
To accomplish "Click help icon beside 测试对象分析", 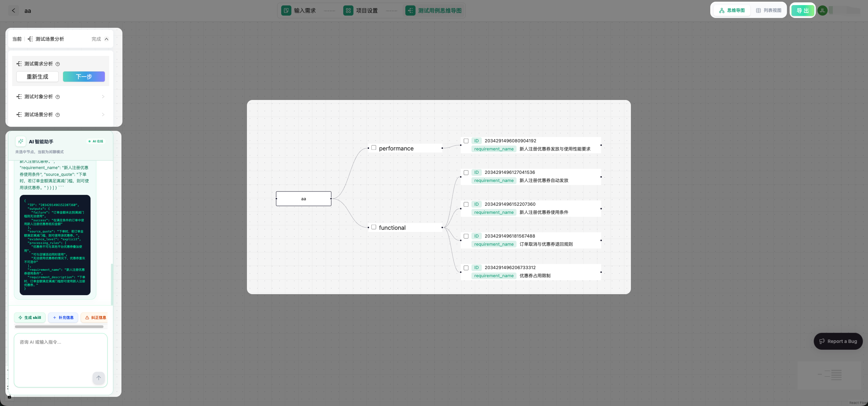I will (x=58, y=97).
